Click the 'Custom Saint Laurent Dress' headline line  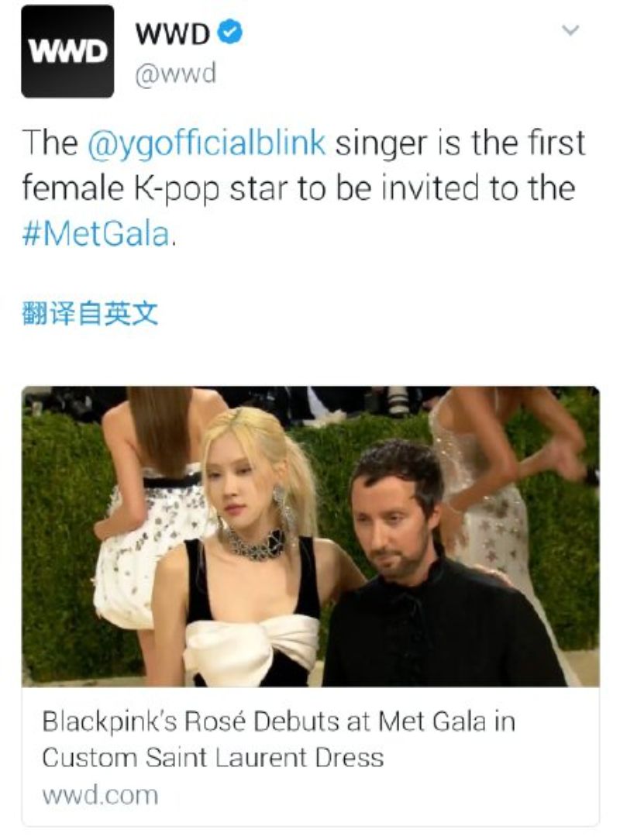coord(213,758)
